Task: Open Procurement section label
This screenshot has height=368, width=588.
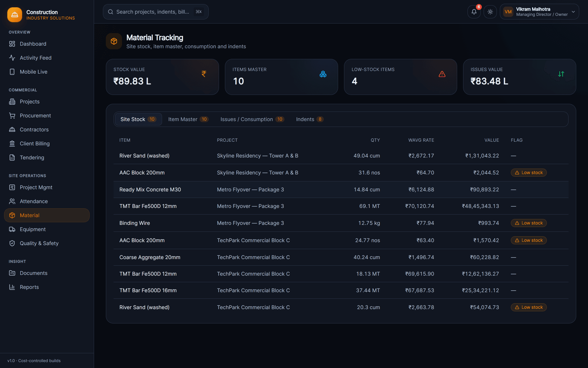Action: (35, 116)
